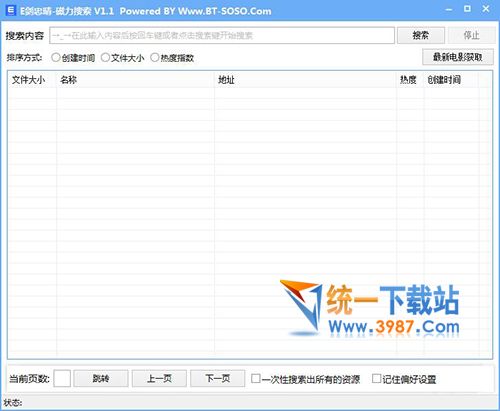This screenshot has height=411, width=500.
Task: Go to previous page with 上一页
Action: pyautogui.click(x=159, y=378)
